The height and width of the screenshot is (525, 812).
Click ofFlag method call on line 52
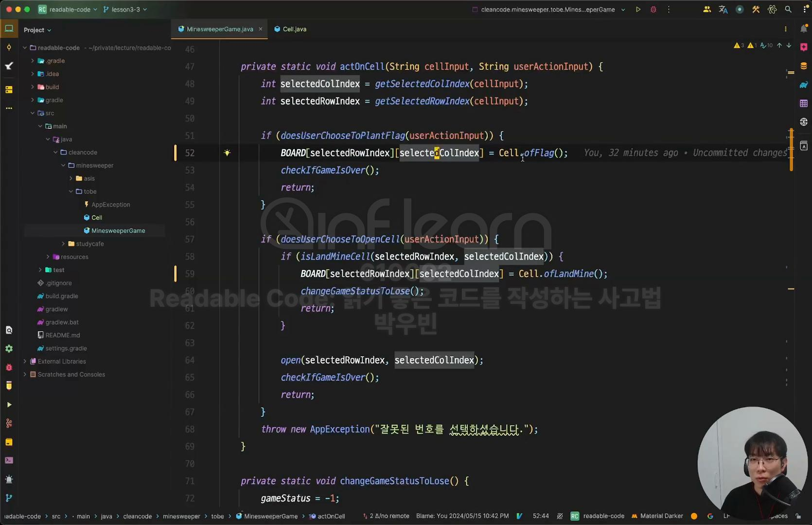pyautogui.click(x=539, y=153)
